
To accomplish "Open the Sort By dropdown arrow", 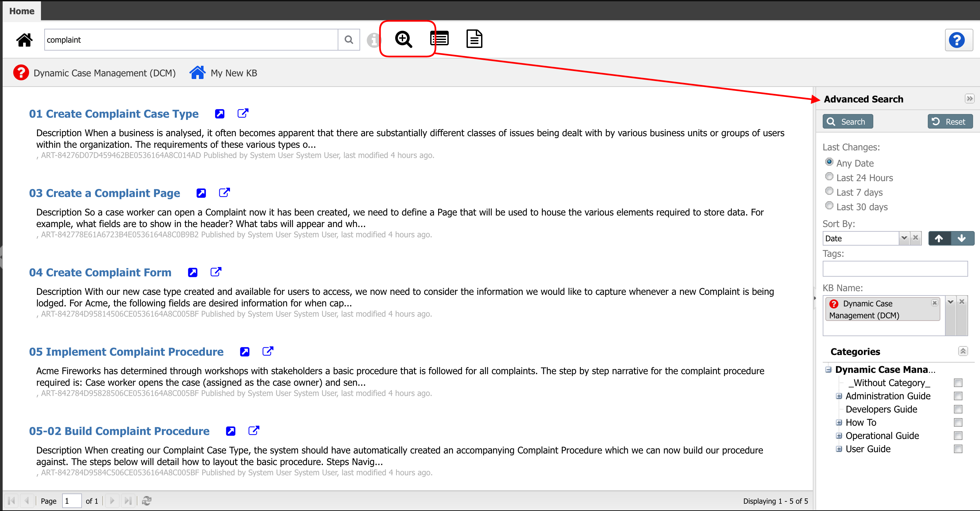I will pos(904,238).
